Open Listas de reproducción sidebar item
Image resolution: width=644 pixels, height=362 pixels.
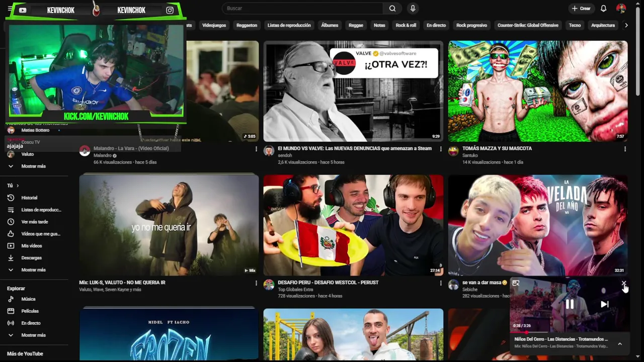coord(34,210)
